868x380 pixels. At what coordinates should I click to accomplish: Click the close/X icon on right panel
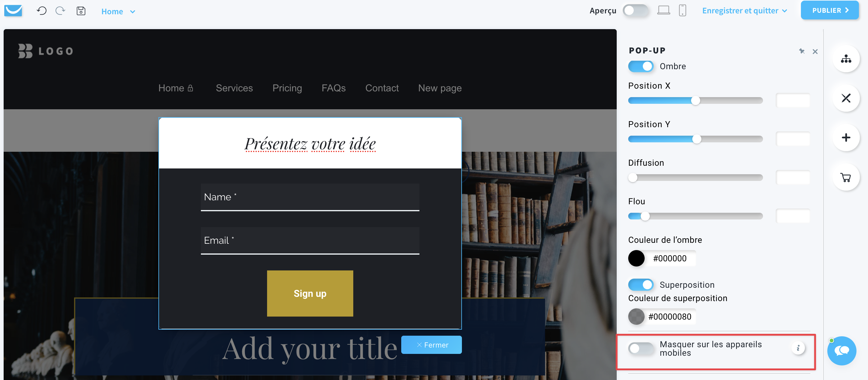click(x=815, y=52)
